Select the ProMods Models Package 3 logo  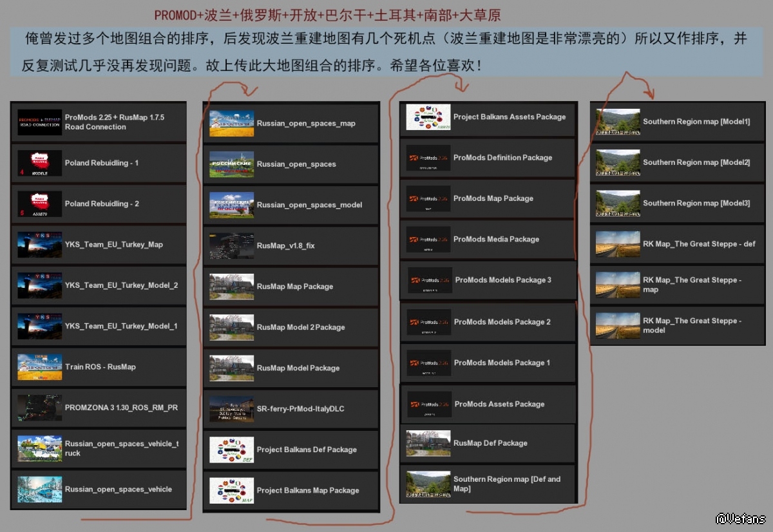tap(430, 280)
